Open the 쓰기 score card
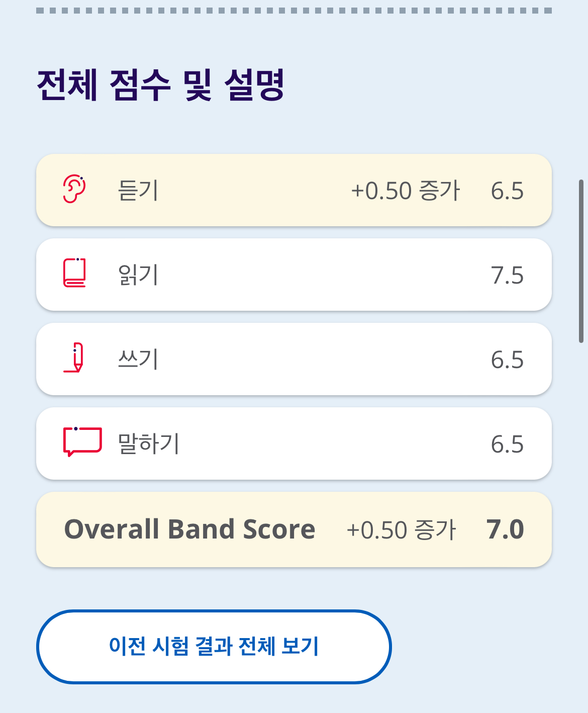The height and width of the screenshot is (713, 588). pos(294,359)
